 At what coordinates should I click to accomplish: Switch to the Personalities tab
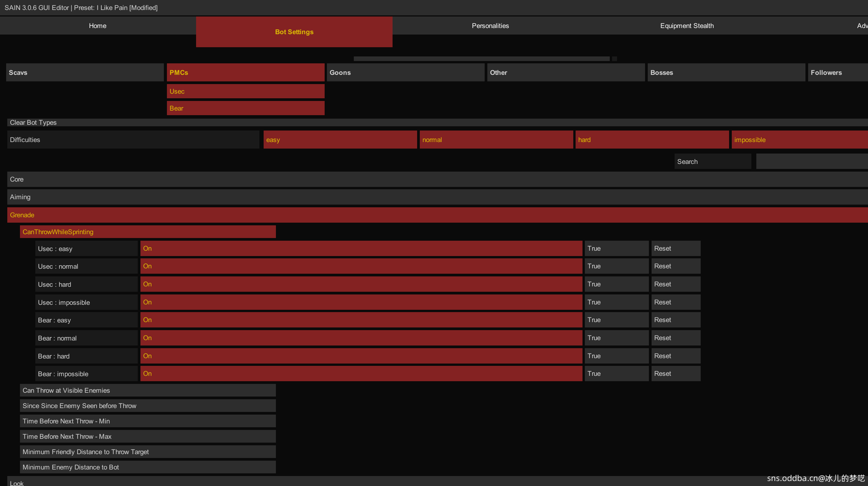tap(490, 26)
